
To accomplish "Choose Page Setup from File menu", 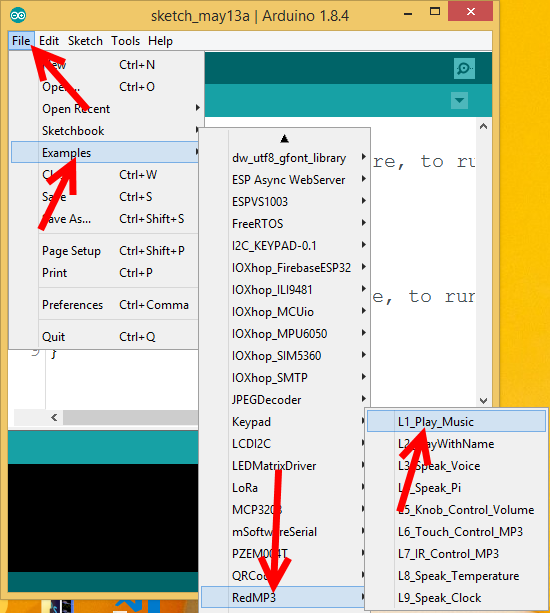I will [x=105, y=251].
